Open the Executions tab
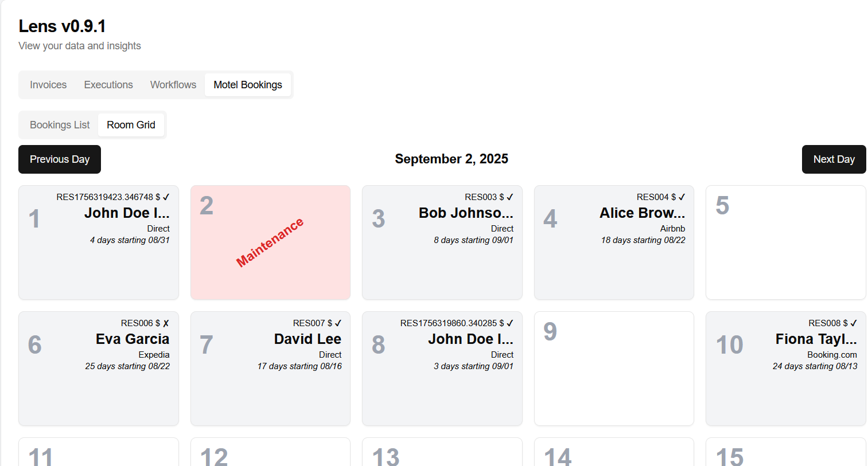The height and width of the screenshot is (466, 868). (x=108, y=84)
